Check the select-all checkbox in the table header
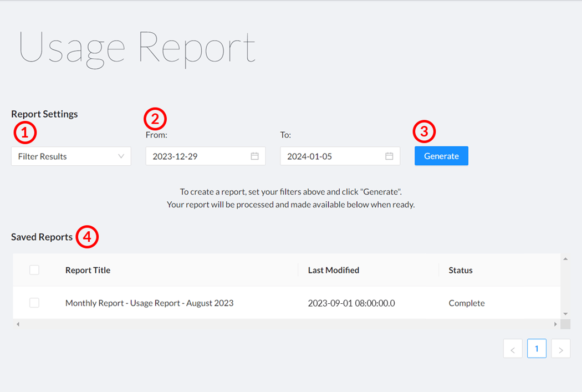582x392 pixels. point(34,270)
